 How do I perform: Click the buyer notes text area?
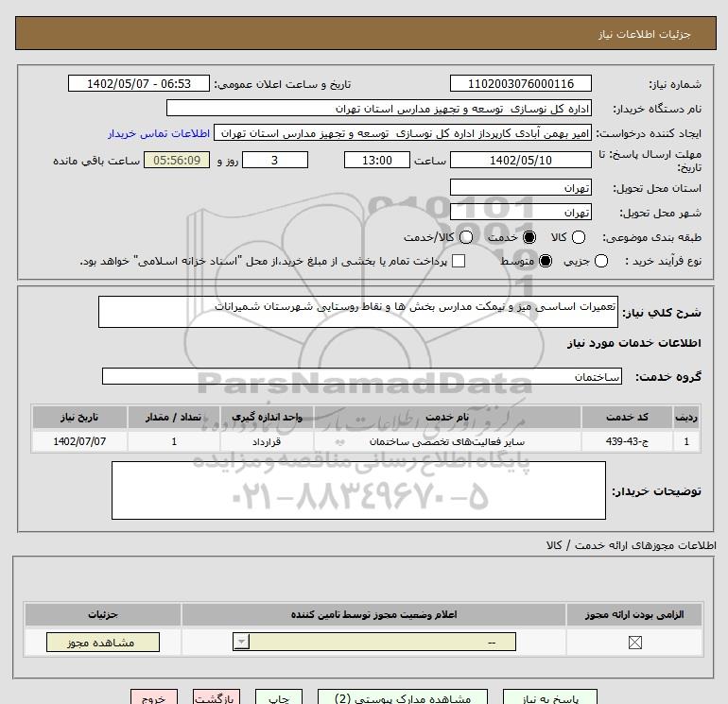358,490
